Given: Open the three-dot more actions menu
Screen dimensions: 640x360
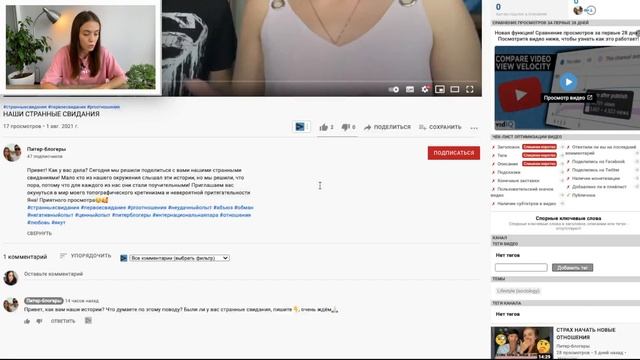Looking at the screenshot, I should click(474, 128).
